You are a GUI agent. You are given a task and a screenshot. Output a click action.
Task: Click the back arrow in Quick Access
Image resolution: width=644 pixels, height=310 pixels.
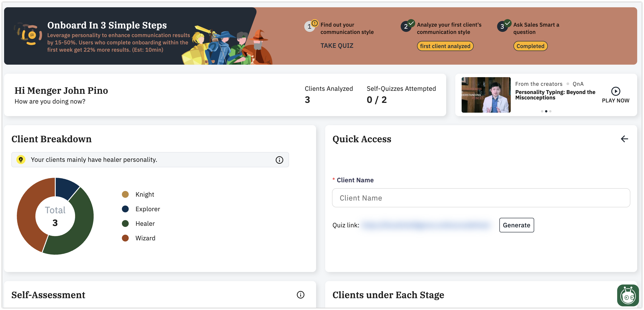624,139
